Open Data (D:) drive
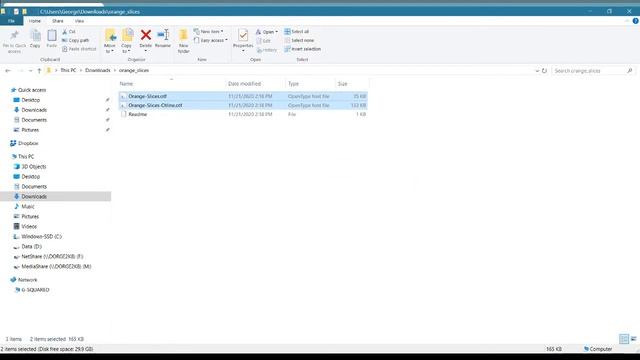 [31, 247]
